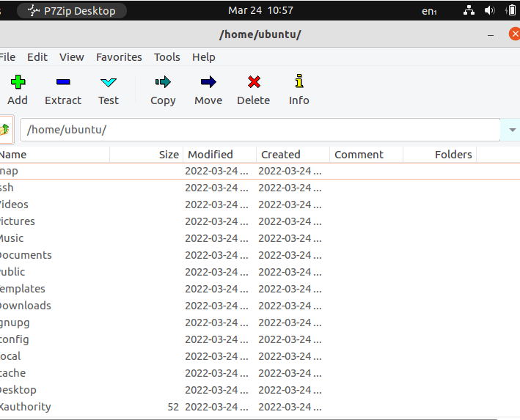Select the snap folder row
Viewport: 520px width, 420px height.
(x=260, y=171)
